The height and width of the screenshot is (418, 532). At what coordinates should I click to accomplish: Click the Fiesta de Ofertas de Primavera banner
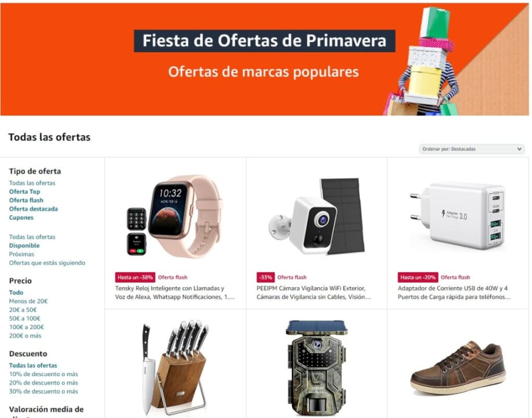[x=265, y=59]
